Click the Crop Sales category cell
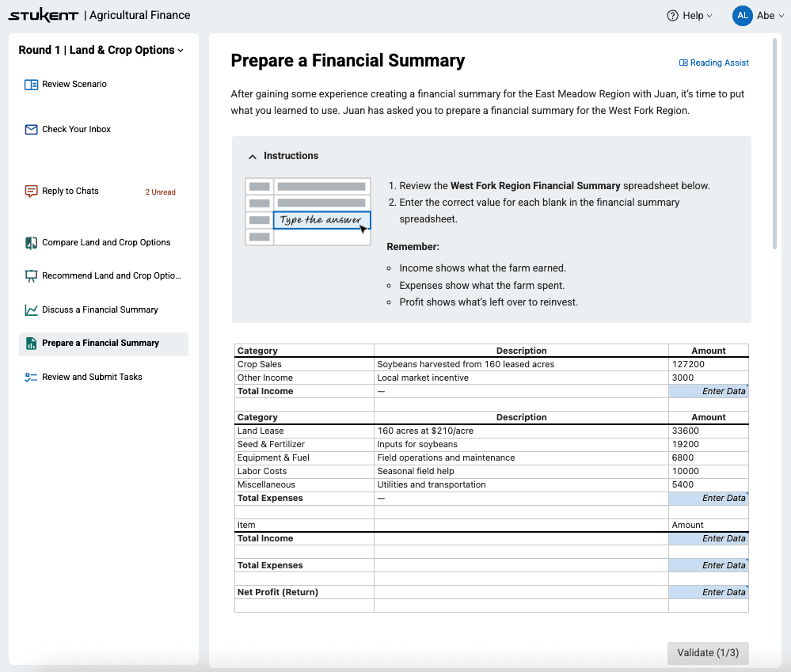The width and height of the screenshot is (791, 672). click(304, 364)
